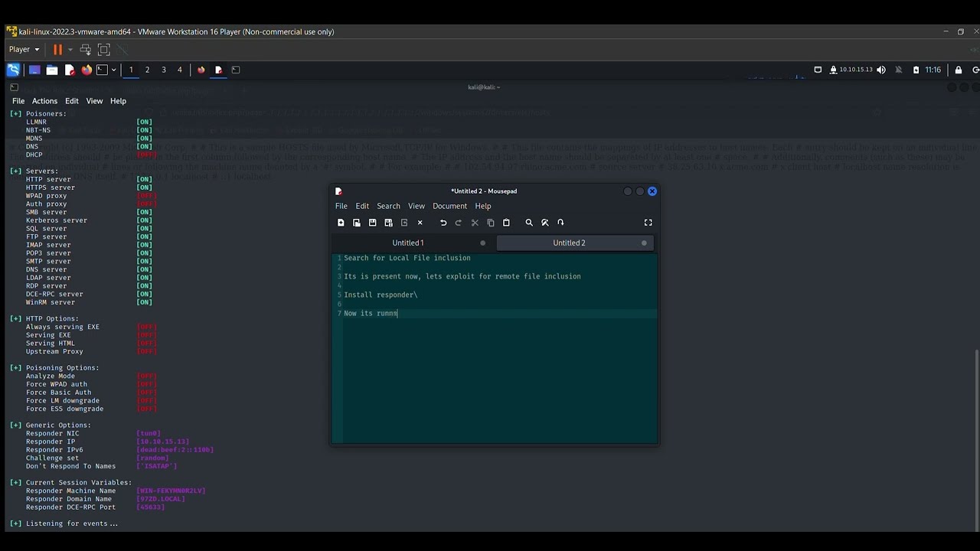
Task: Launch the text editor from the Kali panel
Action: [70, 70]
